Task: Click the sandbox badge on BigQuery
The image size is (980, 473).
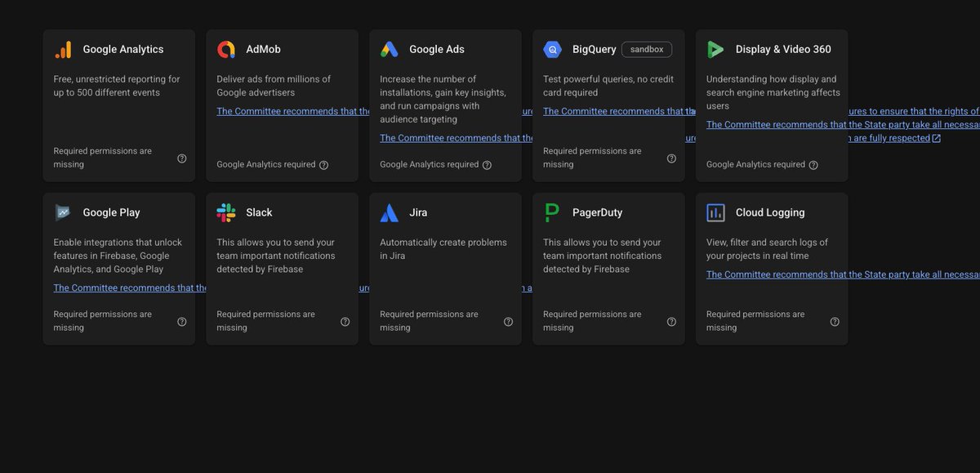Action: 647,50
